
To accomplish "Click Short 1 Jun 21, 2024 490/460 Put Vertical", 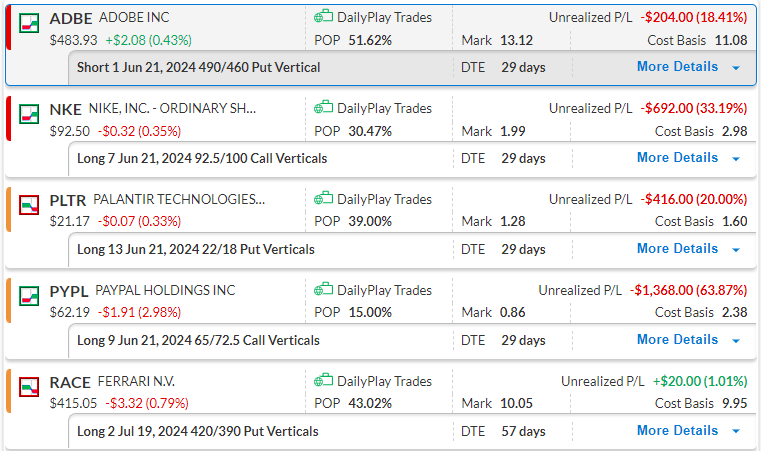I will tap(199, 67).
